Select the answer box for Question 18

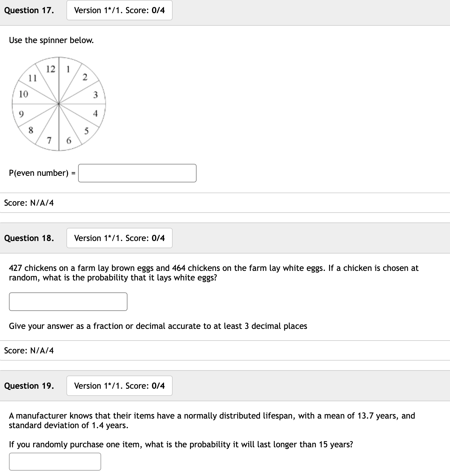click(x=68, y=302)
